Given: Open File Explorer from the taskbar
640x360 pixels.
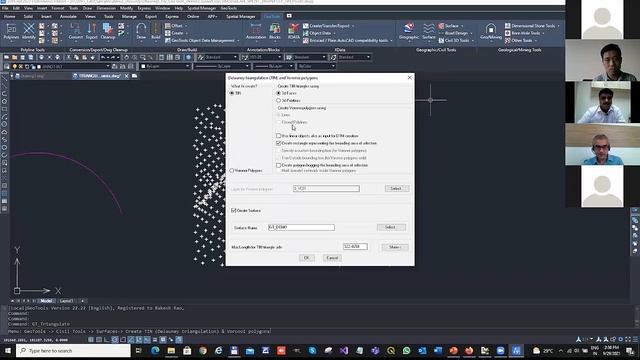Looking at the screenshot, I should point(171,351).
